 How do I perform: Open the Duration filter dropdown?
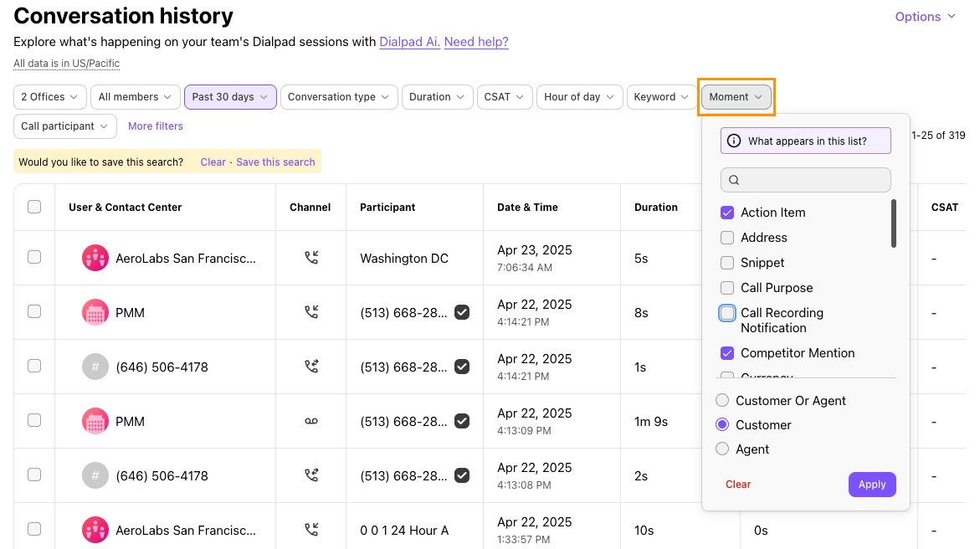[x=438, y=97]
